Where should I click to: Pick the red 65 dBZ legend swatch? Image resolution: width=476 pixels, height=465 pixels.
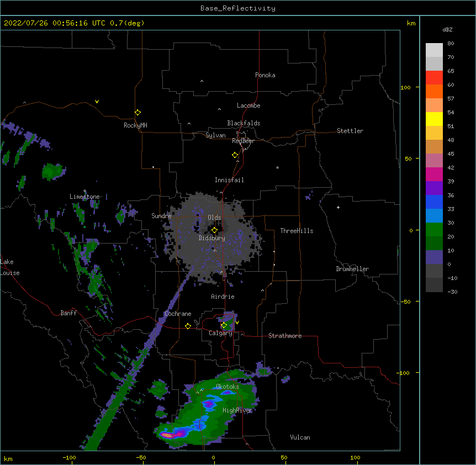pos(434,77)
